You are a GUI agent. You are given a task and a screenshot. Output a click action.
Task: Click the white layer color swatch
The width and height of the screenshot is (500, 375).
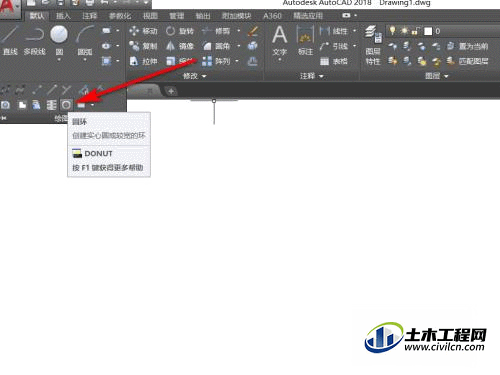(428, 31)
